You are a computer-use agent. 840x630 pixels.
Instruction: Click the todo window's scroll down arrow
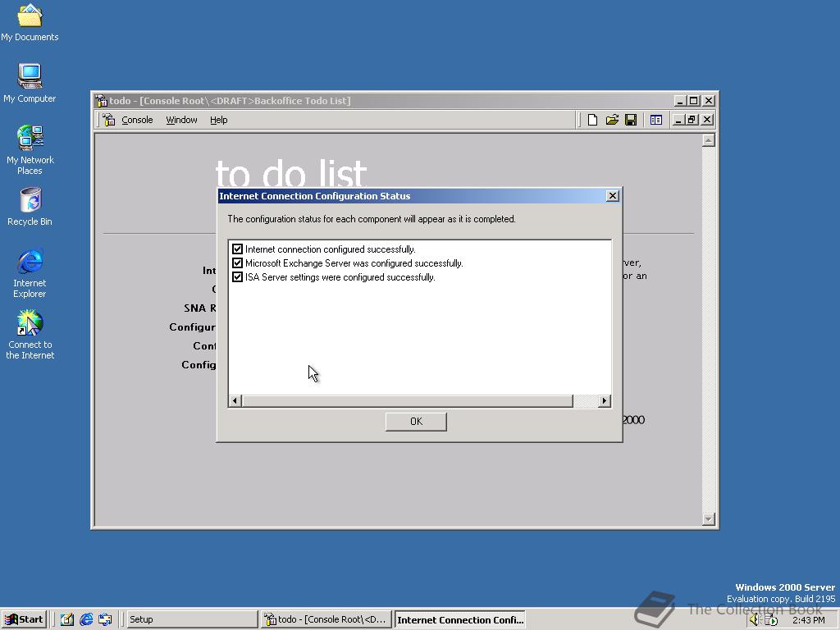tap(708, 518)
